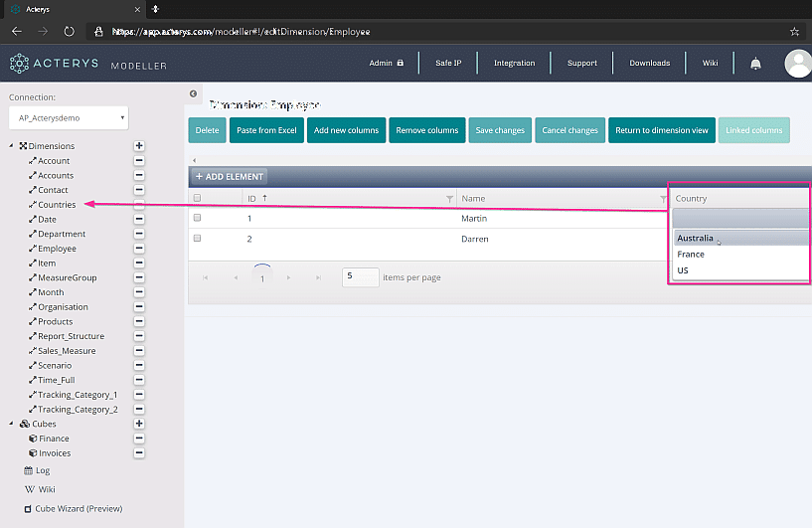Click the ADD ELEMENT button
The width and height of the screenshot is (812, 528).
tap(230, 177)
